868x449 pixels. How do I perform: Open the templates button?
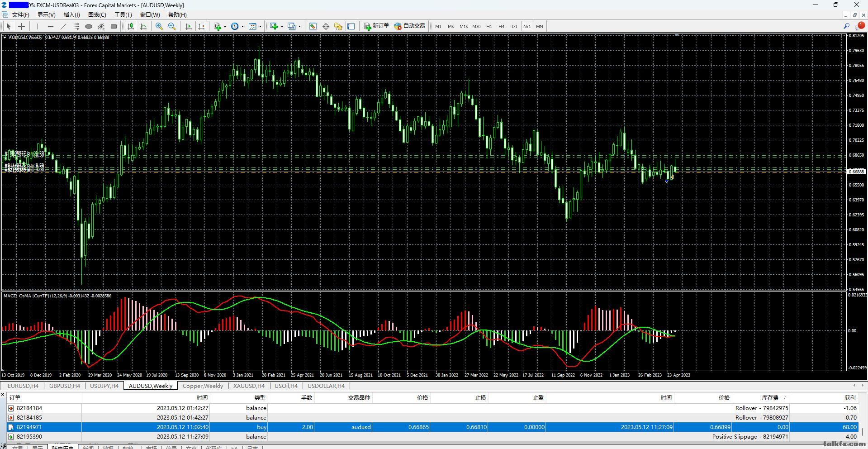252,26
